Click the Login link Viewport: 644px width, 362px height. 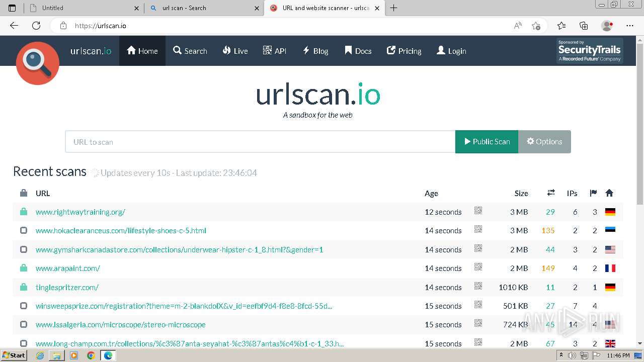(x=451, y=51)
